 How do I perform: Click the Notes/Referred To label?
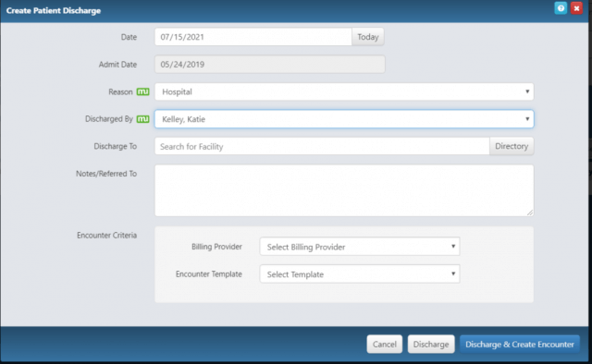click(106, 174)
